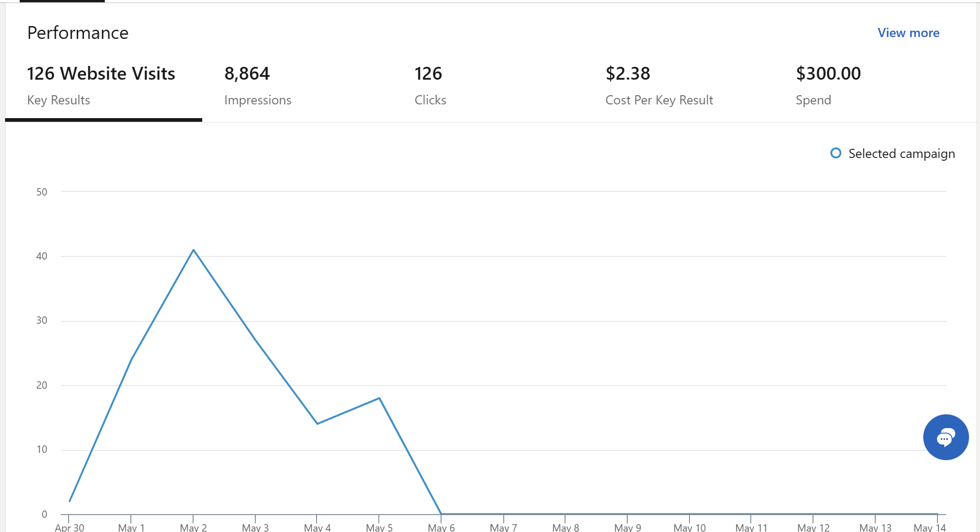Click the May 1 x-axis label
980x532 pixels.
tap(131, 527)
